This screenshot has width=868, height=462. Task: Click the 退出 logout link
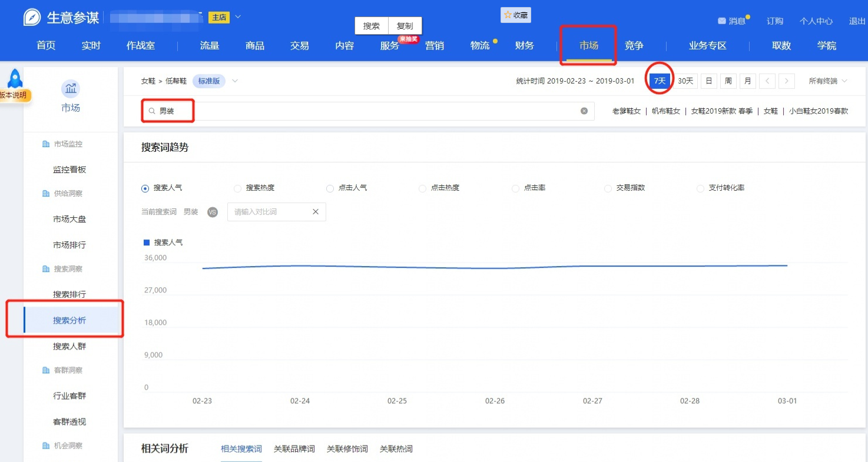point(857,21)
